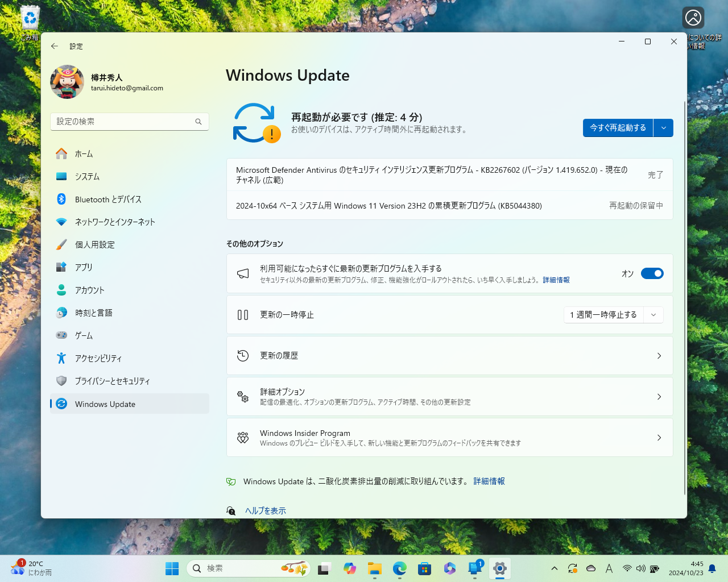
Task: Click the 設定の検索 search field
Action: (130, 122)
